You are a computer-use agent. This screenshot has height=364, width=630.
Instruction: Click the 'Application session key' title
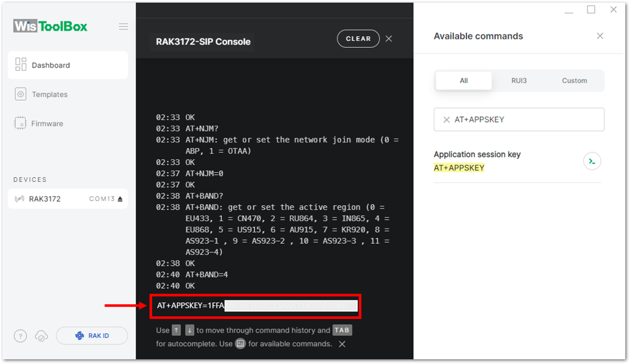(477, 154)
